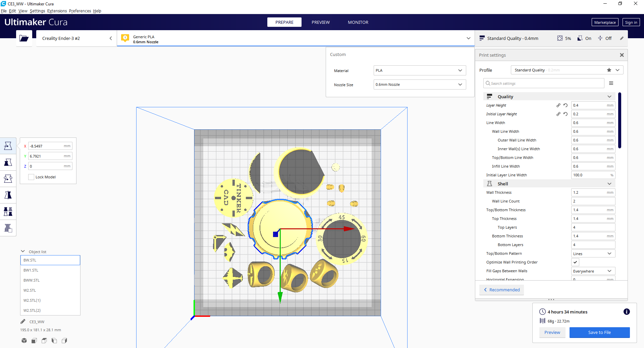Switch to top view icon
The height and width of the screenshot is (348, 644).
[44, 341]
